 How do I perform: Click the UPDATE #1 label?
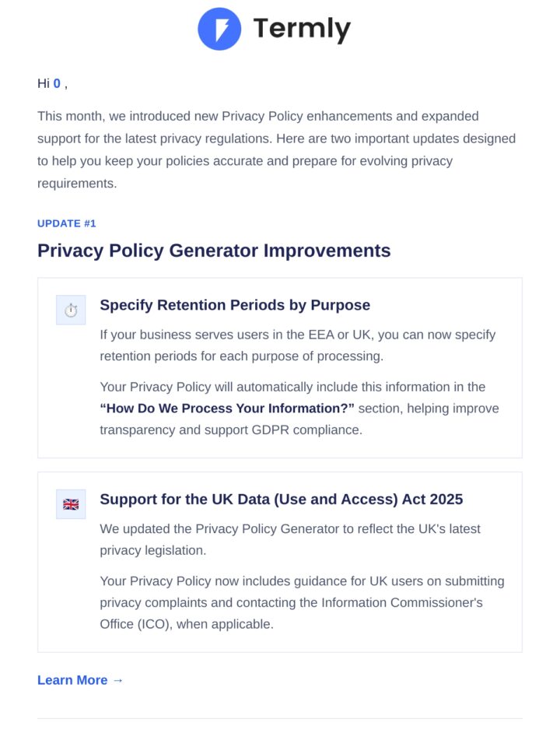click(x=67, y=223)
